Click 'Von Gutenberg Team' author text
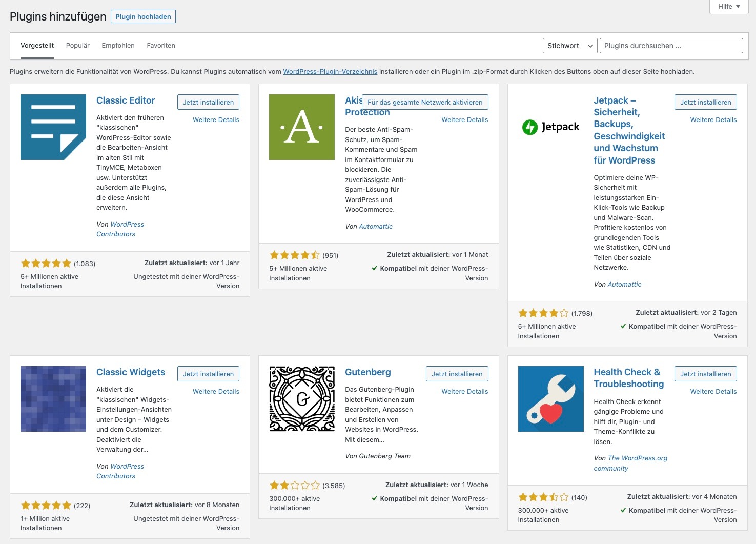This screenshot has height=544, width=756. coord(378,456)
